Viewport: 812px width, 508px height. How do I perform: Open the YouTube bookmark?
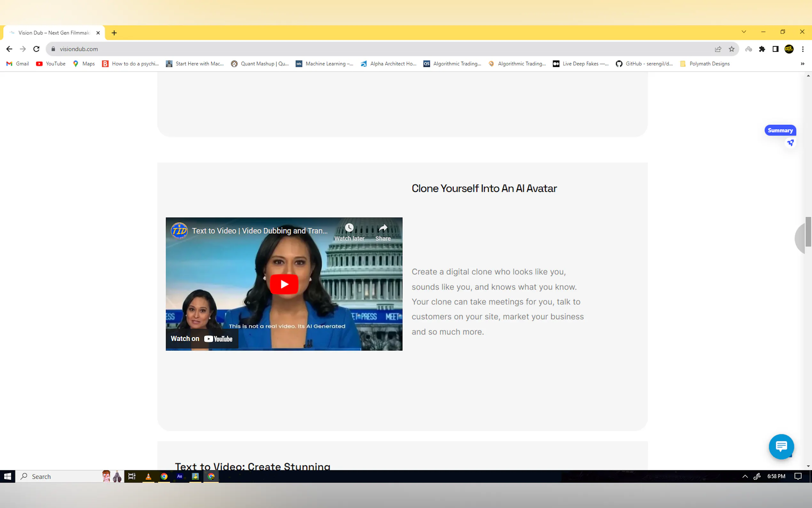tap(51, 64)
